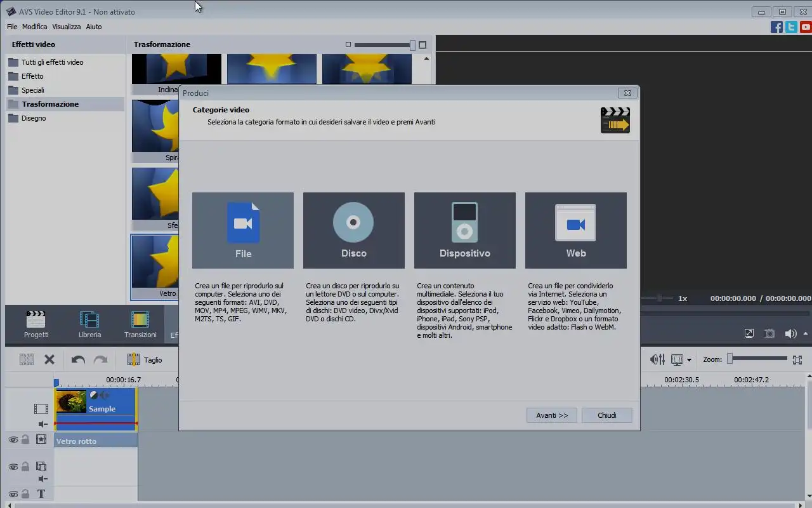This screenshot has width=812, height=508.
Task: Click the large thumbnails square icon
Action: click(422, 44)
